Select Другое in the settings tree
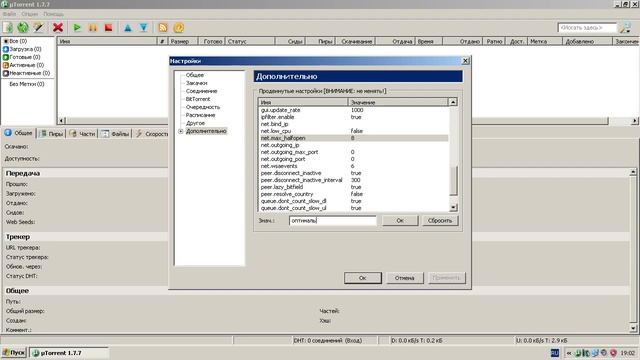Screen dimensions: 640x360 (195, 123)
